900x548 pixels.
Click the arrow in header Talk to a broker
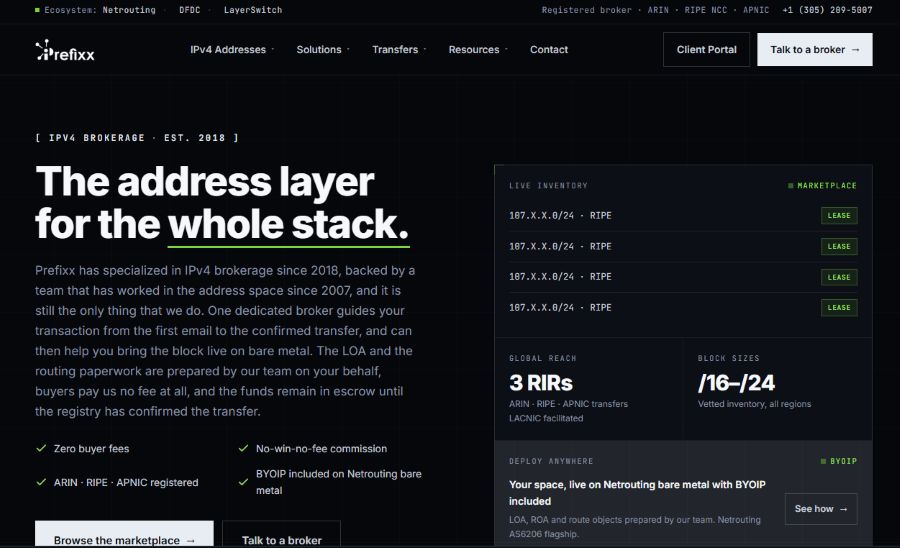[x=856, y=50]
